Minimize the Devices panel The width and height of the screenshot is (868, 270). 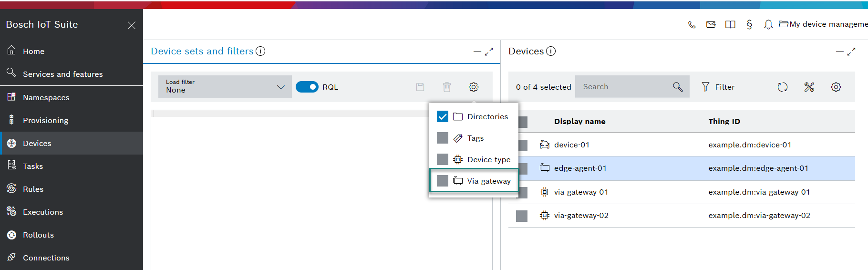point(840,52)
